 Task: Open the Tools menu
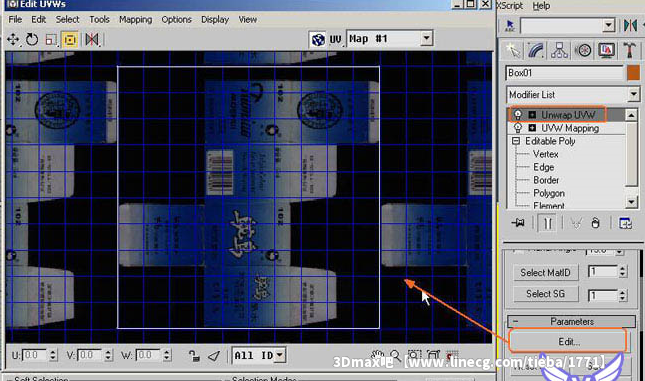[x=100, y=19]
